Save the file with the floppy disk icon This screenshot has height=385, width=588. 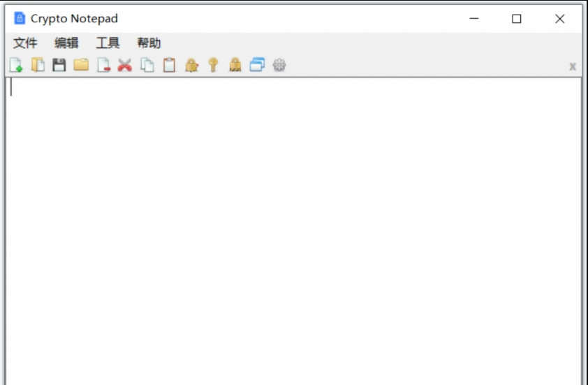point(59,65)
